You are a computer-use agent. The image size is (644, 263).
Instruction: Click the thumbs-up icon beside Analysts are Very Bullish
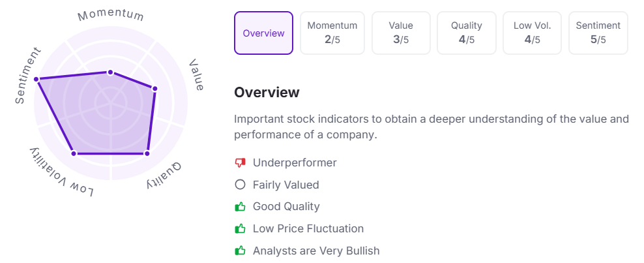point(240,250)
